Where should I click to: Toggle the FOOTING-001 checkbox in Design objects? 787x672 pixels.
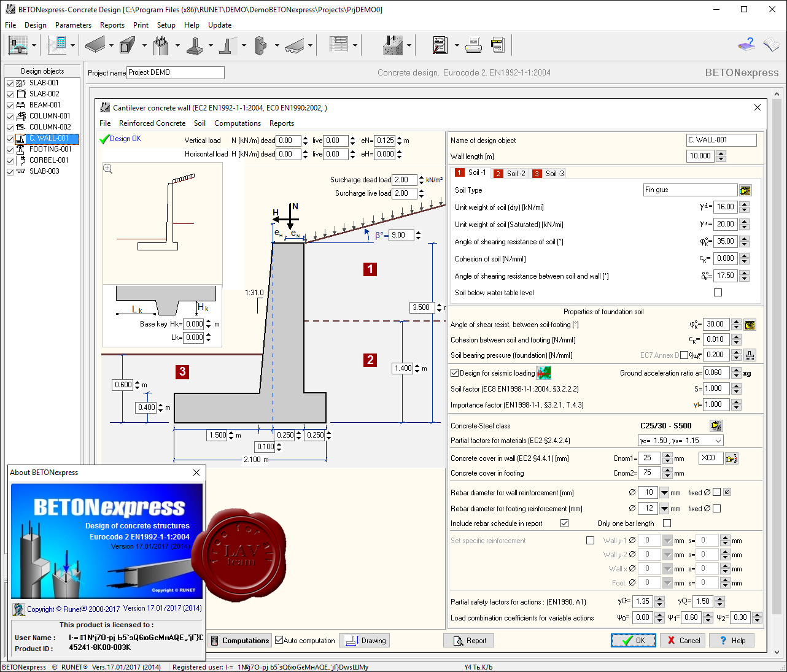(x=10, y=149)
